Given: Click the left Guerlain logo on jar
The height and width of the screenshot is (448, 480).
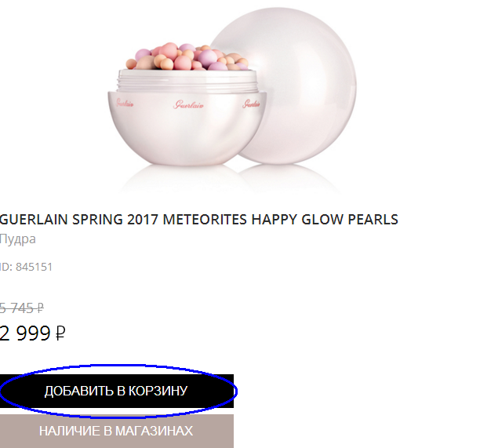Looking at the screenshot, I should click(125, 104).
